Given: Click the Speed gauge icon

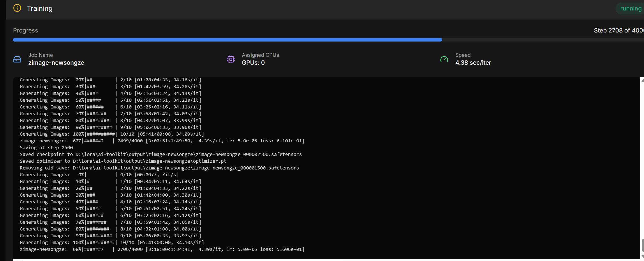Looking at the screenshot, I should pos(444,59).
